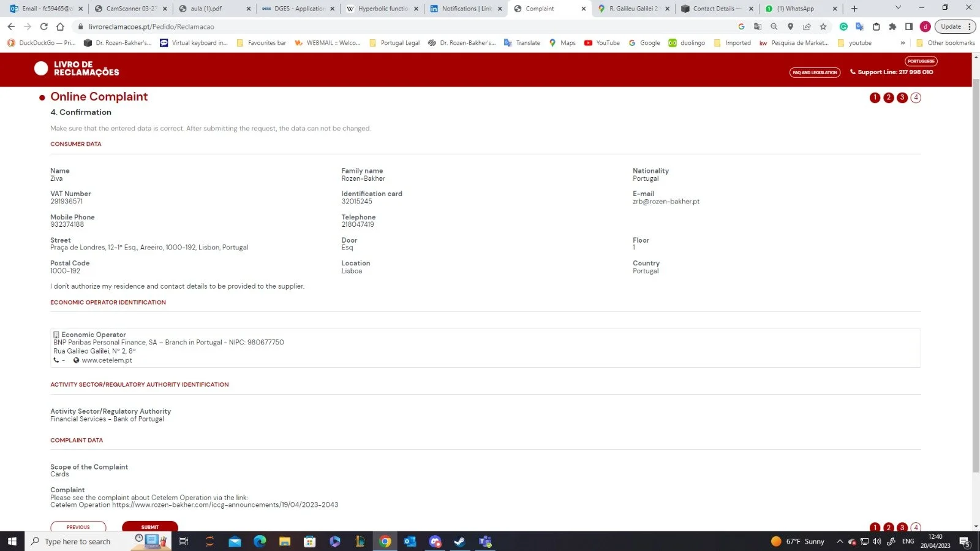The height and width of the screenshot is (551, 980).
Task: Open the Favourites bar bookmark folder
Action: (261, 43)
